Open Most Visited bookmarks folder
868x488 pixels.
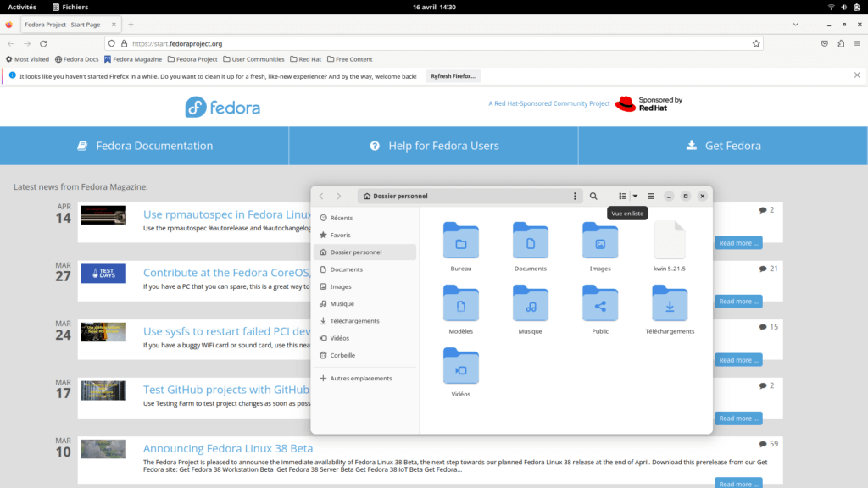point(27,59)
